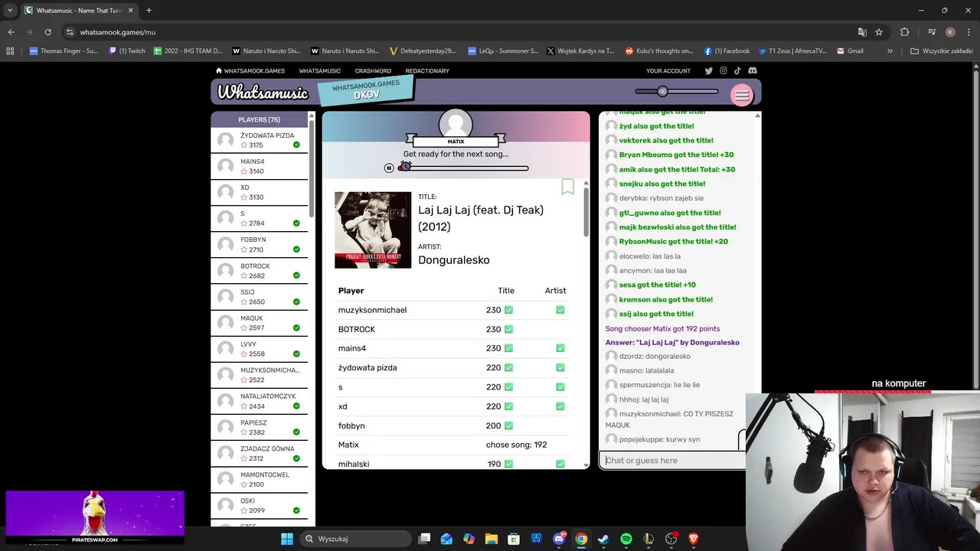
Task: Open the REDACTIONARY nav item
Action: click(427, 70)
